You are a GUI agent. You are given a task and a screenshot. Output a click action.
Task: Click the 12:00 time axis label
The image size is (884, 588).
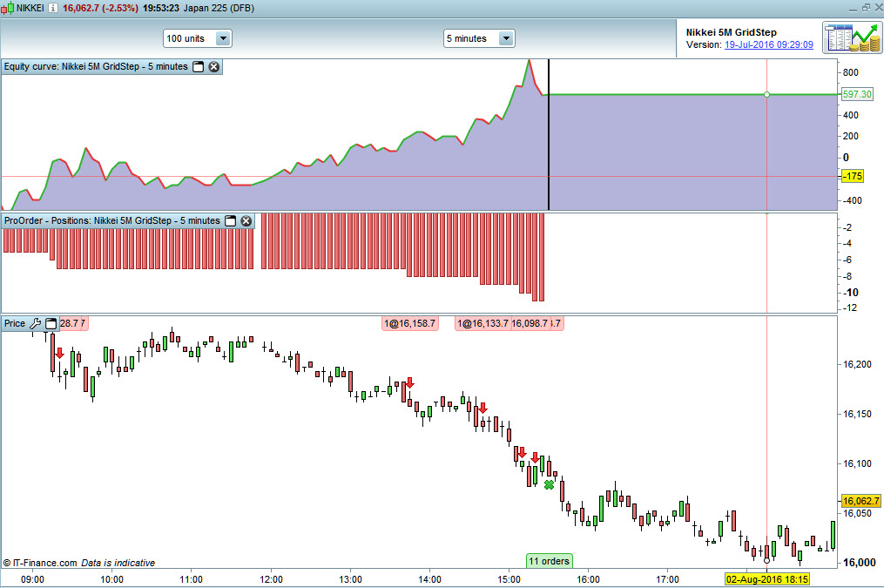tap(271, 579)
